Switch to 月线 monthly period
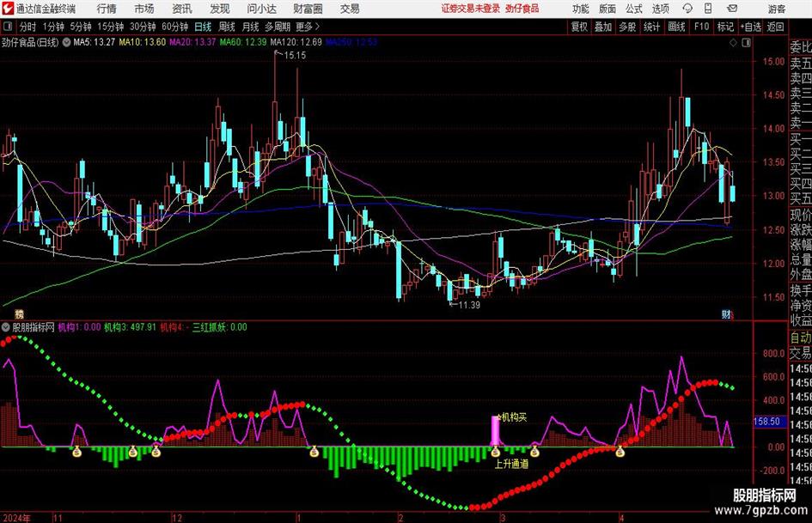This screenshot has width=812, height=523. coord(251,27)
